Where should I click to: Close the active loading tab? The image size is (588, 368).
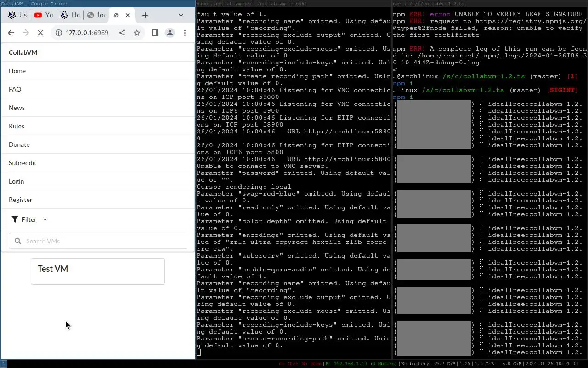click(128, 15)
